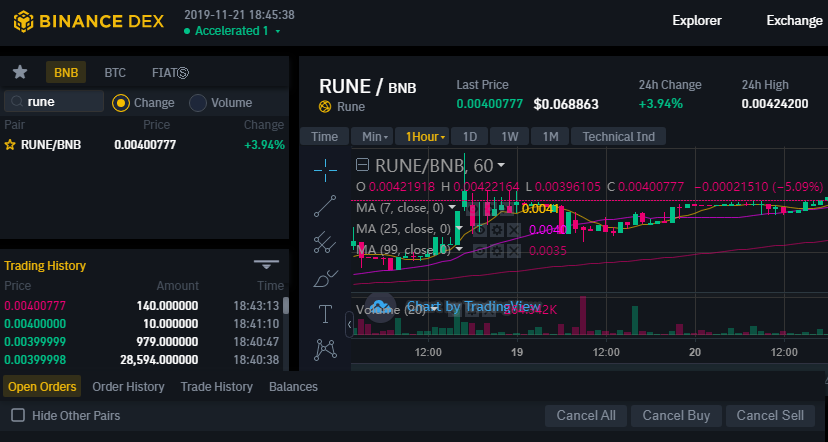Screen dimensions: 828x442
Task: Open the Technical Ind indicators button
Action: pyautogui.click(x=618, y=137)
